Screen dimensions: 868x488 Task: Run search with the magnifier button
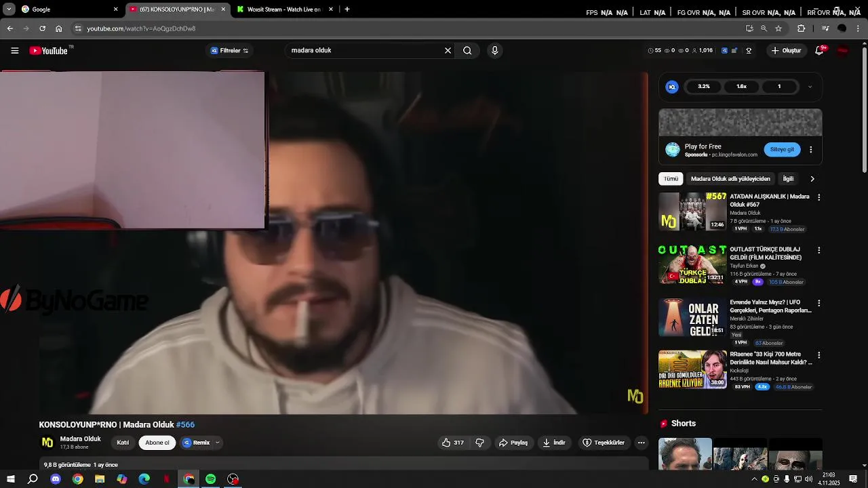[x=467, y=51]
